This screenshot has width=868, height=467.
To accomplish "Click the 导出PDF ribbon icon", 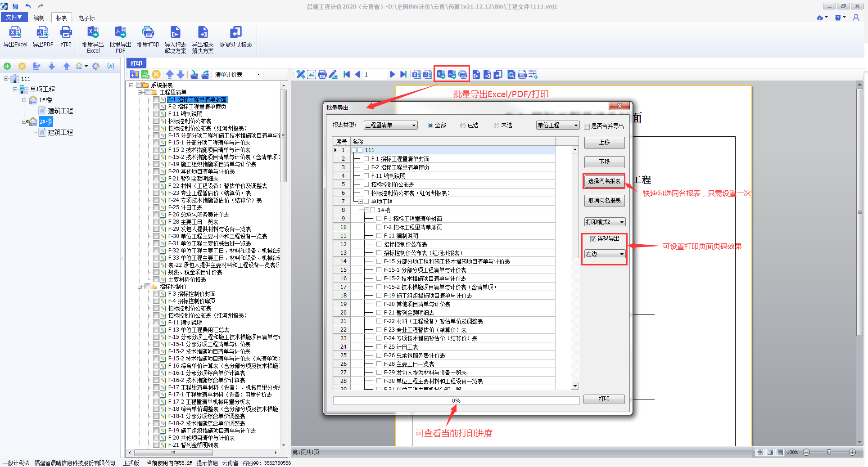I will click(43, 36).
